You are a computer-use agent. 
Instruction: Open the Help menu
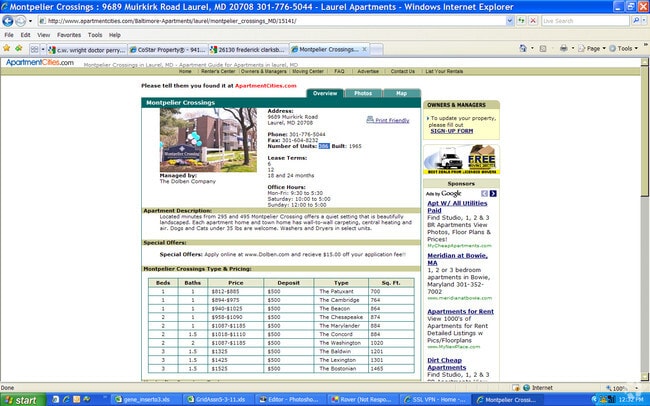coord(115,35)
